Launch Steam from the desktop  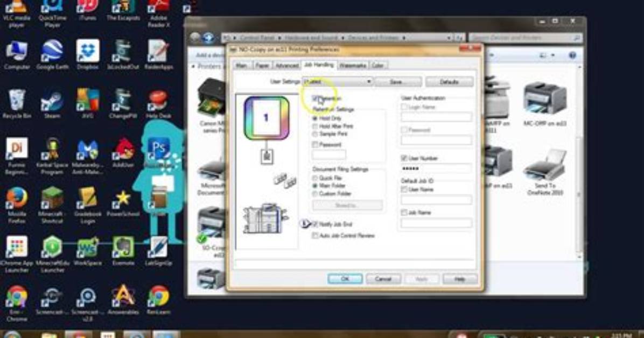point(52,104)
